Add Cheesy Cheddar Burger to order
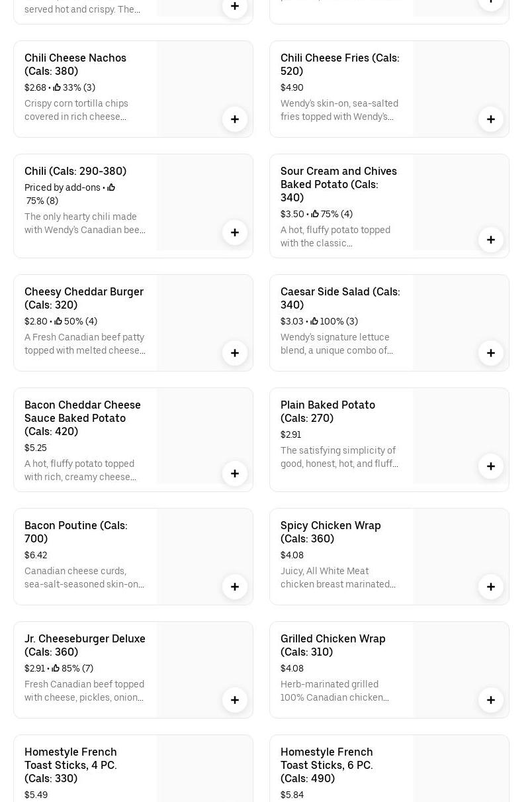The height and width of the screenshot is (802, 532). coord(235,353)
